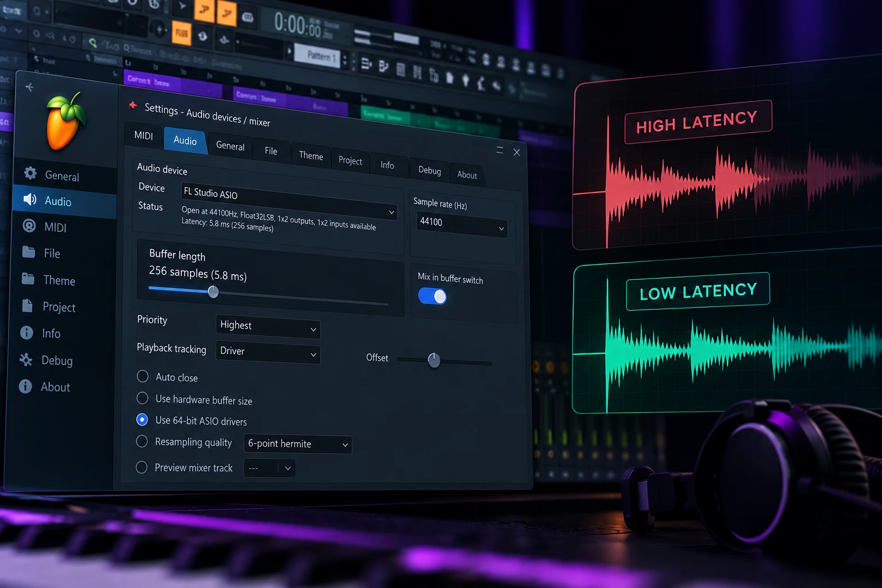Open File folder icon in the sidebar

[28, 252]
